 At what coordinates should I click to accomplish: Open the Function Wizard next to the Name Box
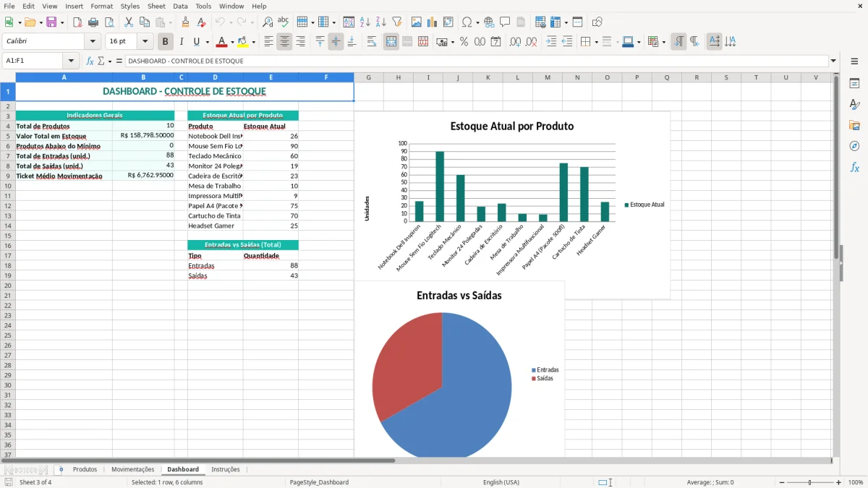point(90,61)
